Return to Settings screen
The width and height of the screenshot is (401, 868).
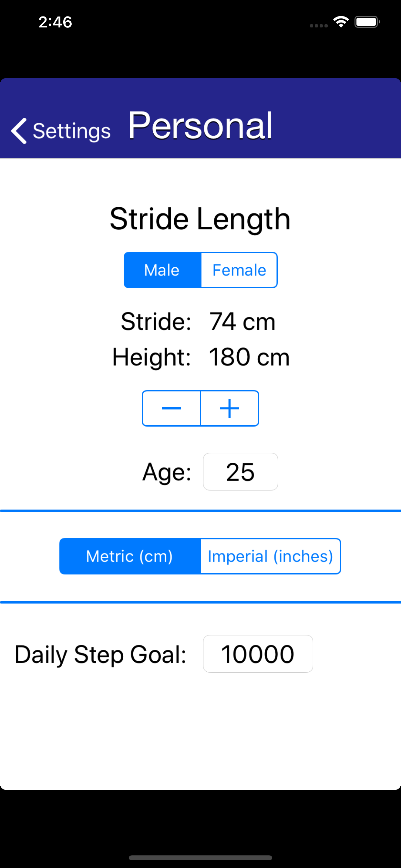point(71,131)
